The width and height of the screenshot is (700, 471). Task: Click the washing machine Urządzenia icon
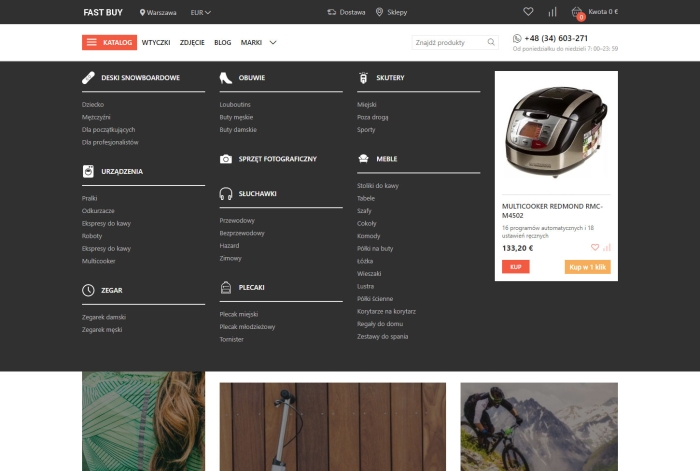tap(88, 171)
